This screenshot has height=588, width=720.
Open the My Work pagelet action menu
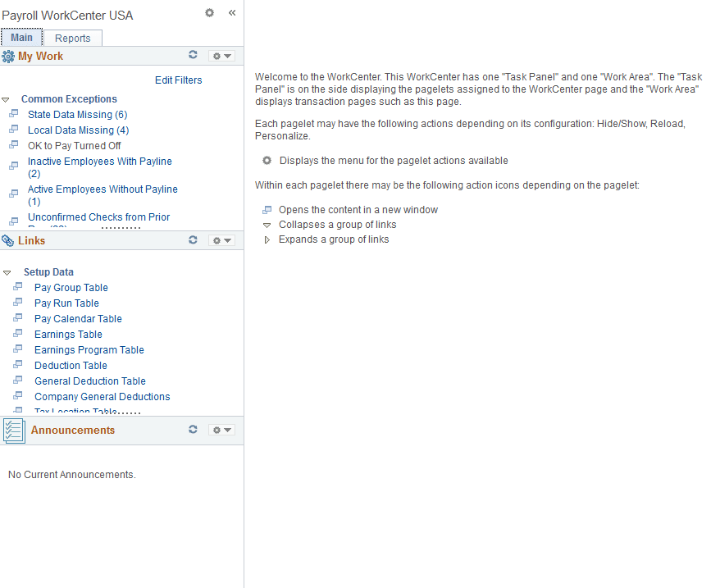pyautogui.click(x=221, y=55)
